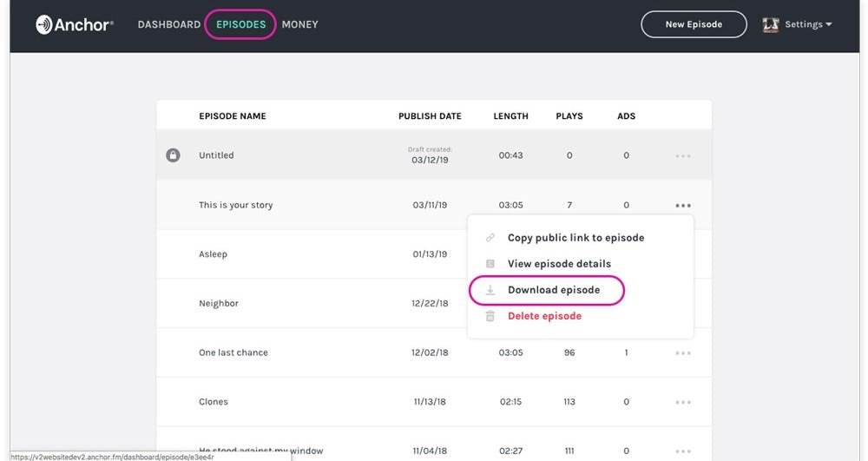Click the profile avatar next to Settings
Screen dimensions: 868x461
[x=770, y=24]
